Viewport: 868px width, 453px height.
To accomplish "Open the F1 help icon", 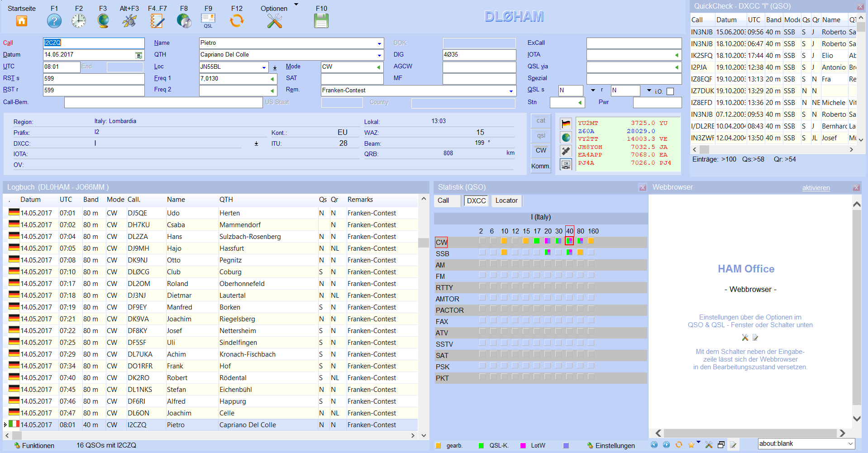I will 54,21.
